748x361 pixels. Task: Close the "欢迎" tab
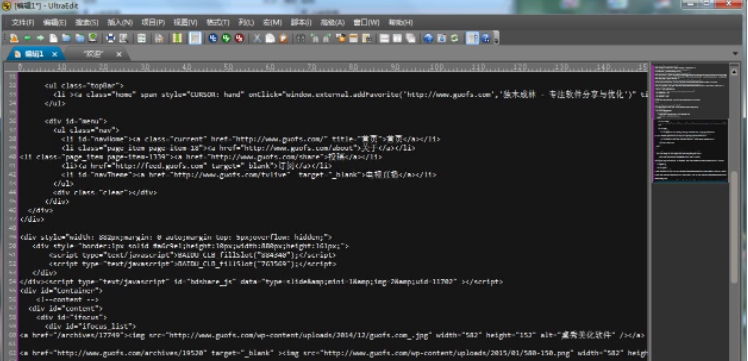point(119,54)
